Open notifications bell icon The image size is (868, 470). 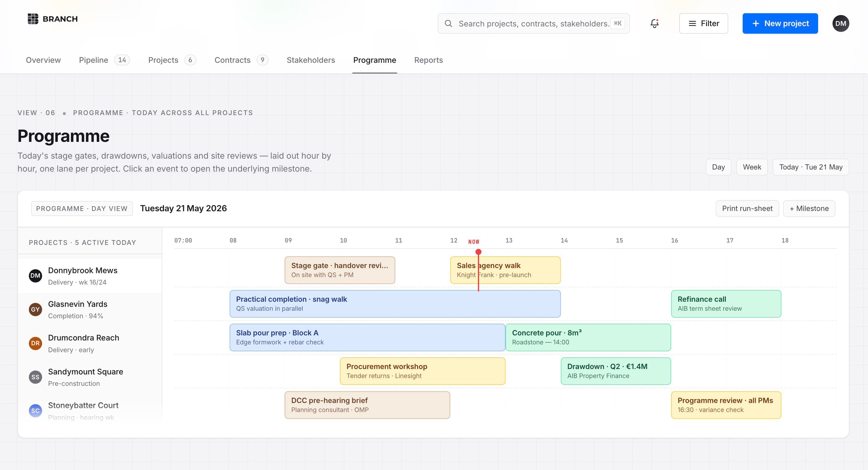(x=654, y=23)
